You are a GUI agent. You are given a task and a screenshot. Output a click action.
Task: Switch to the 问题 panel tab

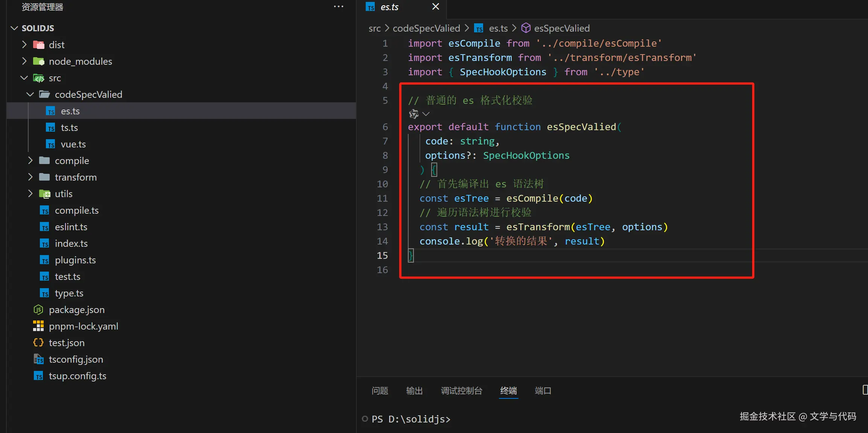380,391
